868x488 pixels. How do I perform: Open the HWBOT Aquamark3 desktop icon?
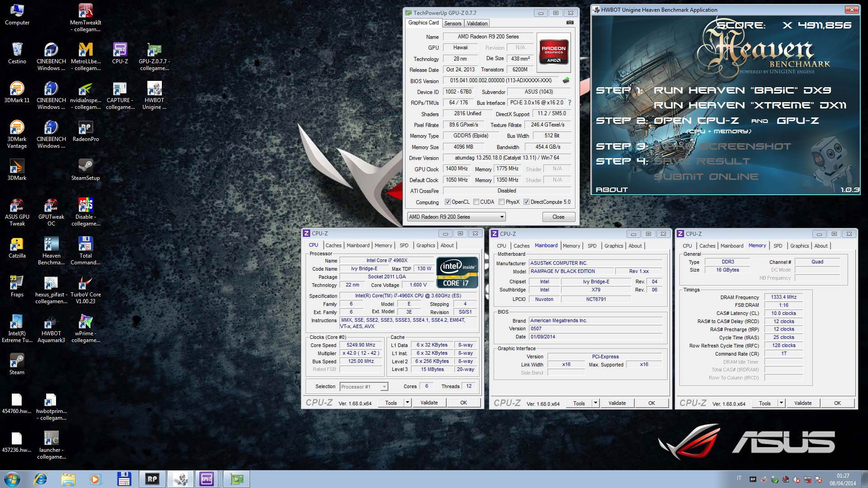[51, 328]
